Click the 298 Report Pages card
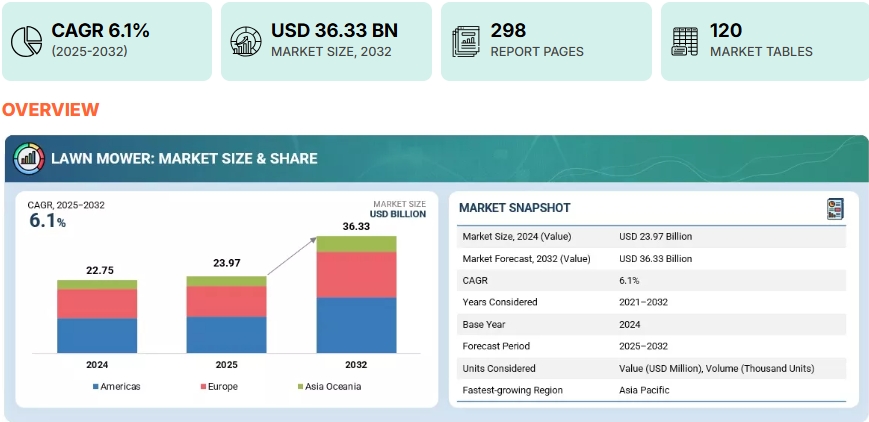This screenshot has width=869, height=422. (546, 41)
